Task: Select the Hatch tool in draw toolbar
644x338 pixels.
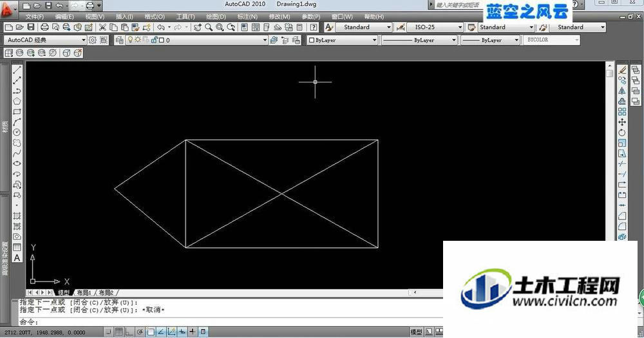Action: 17,216
